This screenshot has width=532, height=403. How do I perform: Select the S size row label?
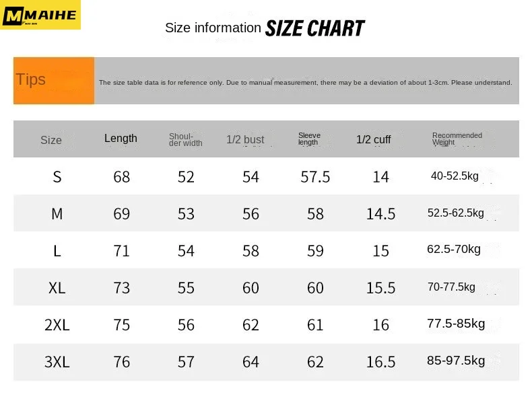(57, 177)
